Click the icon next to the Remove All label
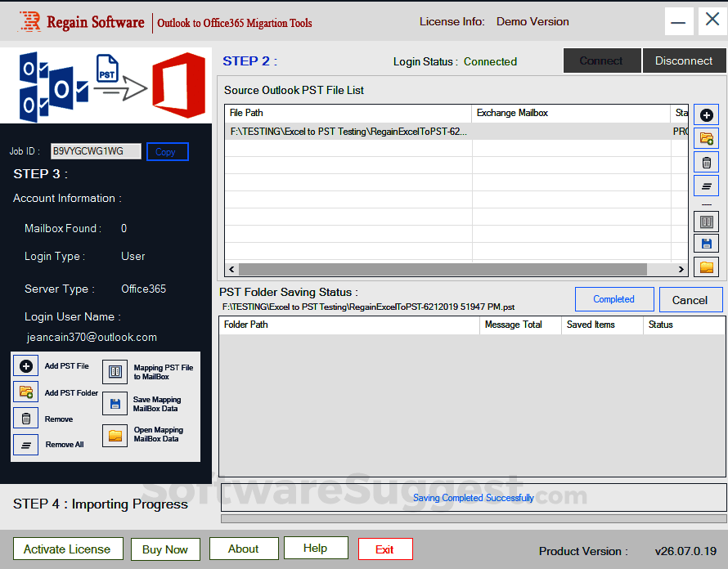Screen dimensions: 728x569 (26, 445)
